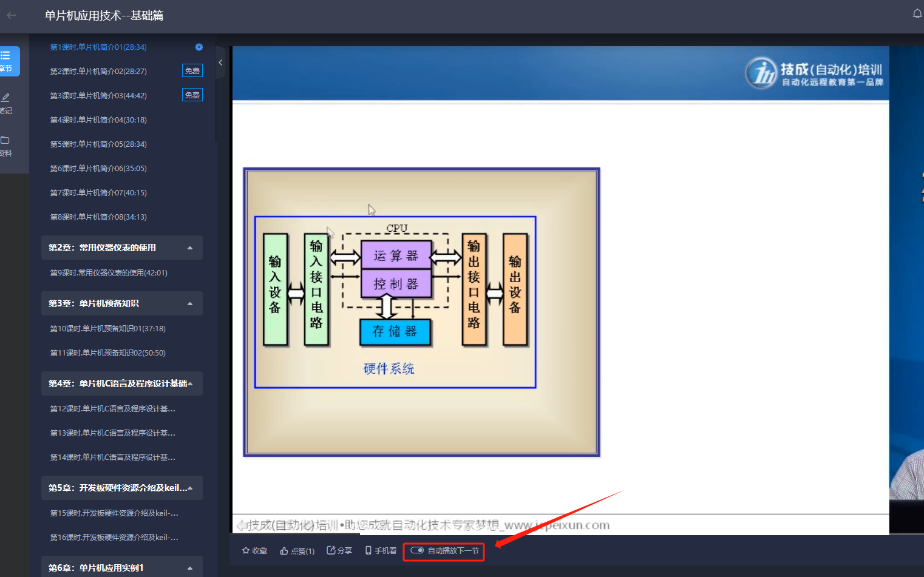Click the 分享 share button

339,550
